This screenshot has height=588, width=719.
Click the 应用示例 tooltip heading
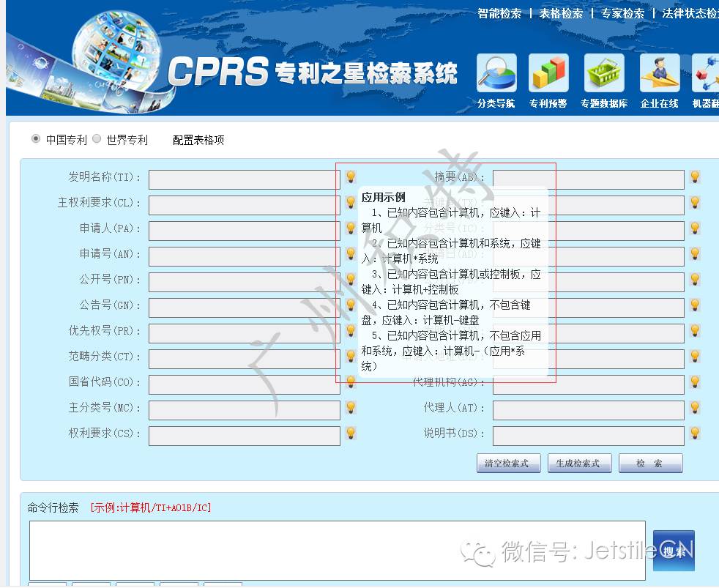point(384,198)
